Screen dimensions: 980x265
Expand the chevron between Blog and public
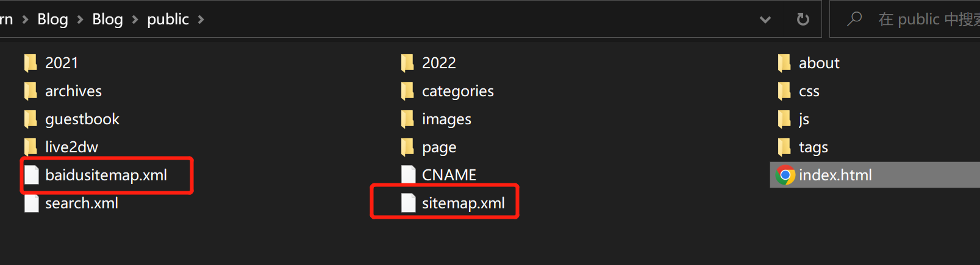(x=135, y=19)
